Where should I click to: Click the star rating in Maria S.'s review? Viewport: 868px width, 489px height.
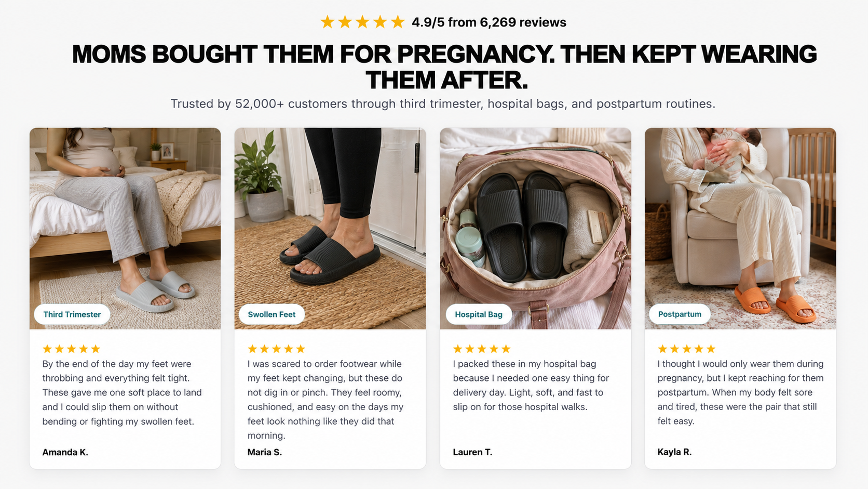(x=276, y=349)
